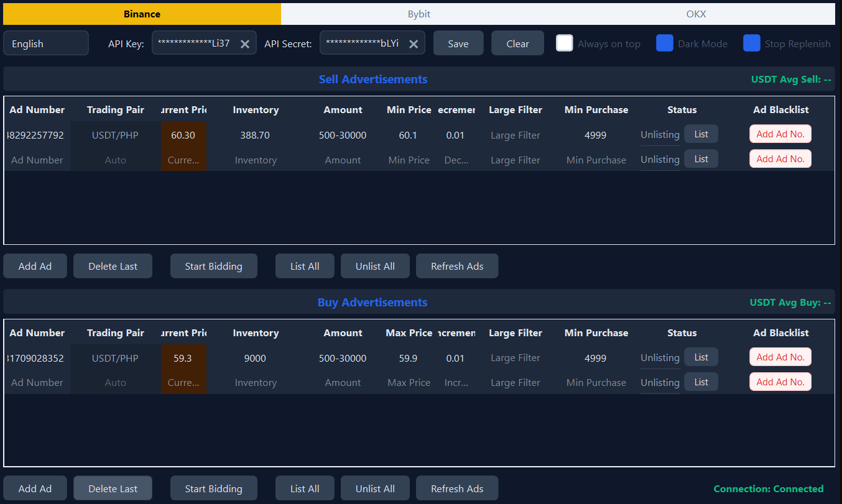Enable the Always on top checkbox
842x504 pixels.
point(565,44)
